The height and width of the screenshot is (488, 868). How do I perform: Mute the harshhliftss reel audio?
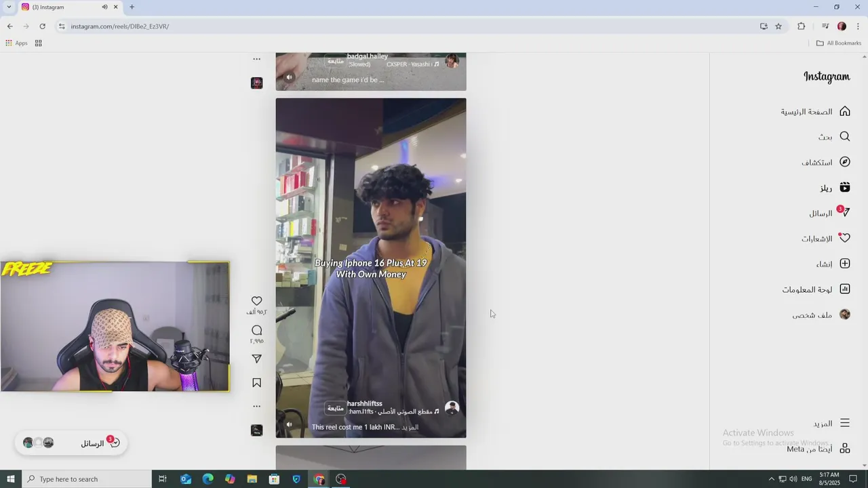tap(289, 424)
